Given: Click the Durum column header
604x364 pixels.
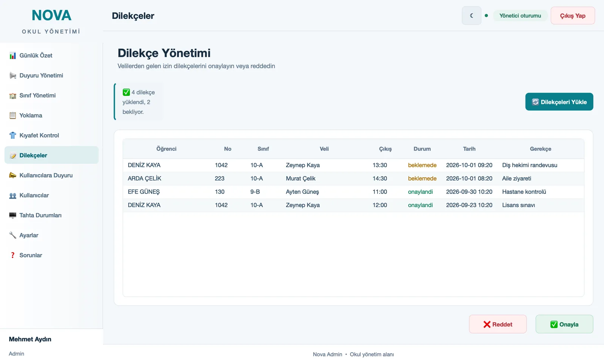Looking at the screenshot, I should tap(422, 149).
